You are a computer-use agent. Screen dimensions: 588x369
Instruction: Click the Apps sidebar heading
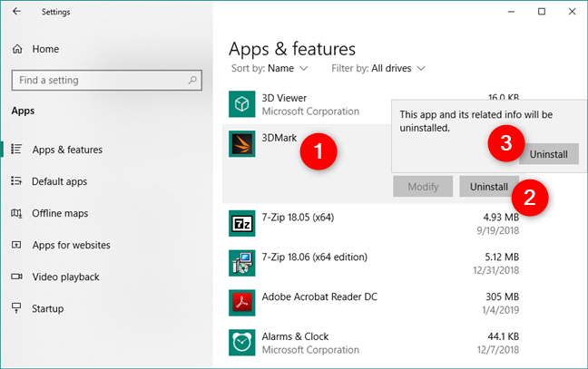pyautogui.click(x=23, y=111)
